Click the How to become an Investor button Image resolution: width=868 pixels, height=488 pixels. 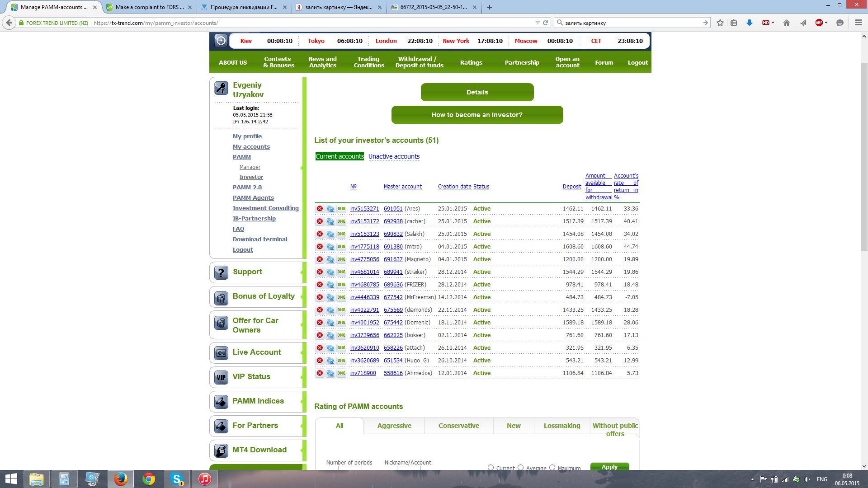[477, 115]
